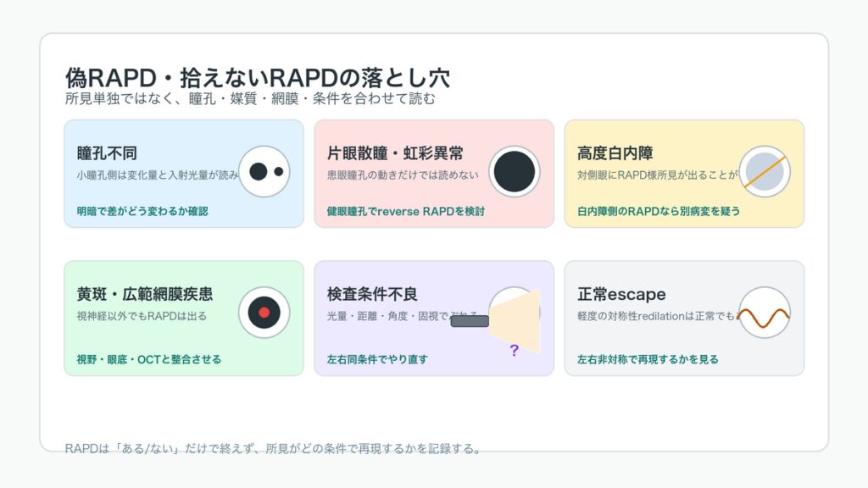
Task: Click the text 健眼瞳孔でreverse RAPDを検討
Action: [406, 211]
